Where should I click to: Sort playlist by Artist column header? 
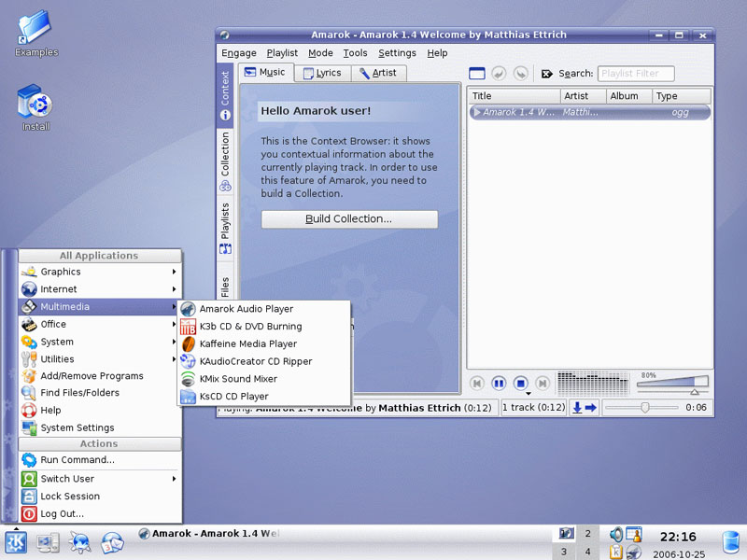[x=583, y=96]
